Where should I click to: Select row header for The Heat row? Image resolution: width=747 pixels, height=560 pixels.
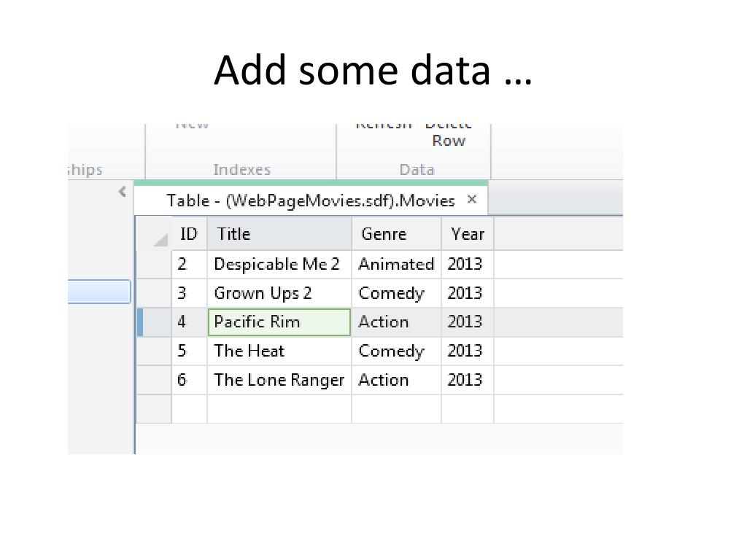[x=154, y=351]
